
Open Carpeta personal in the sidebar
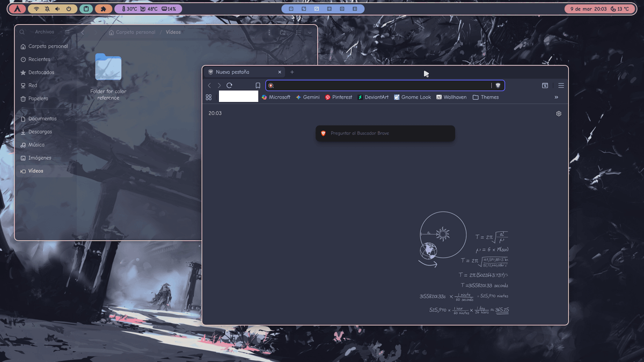[45, 47]
